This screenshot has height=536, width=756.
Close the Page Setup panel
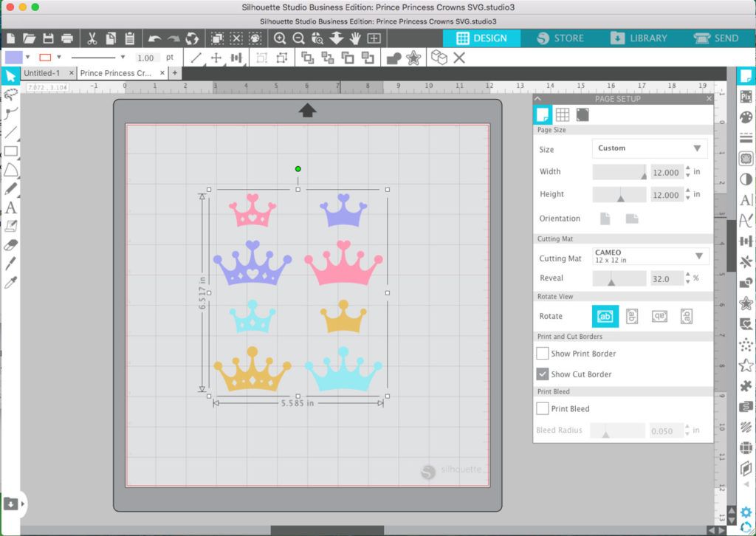[709, 98]
